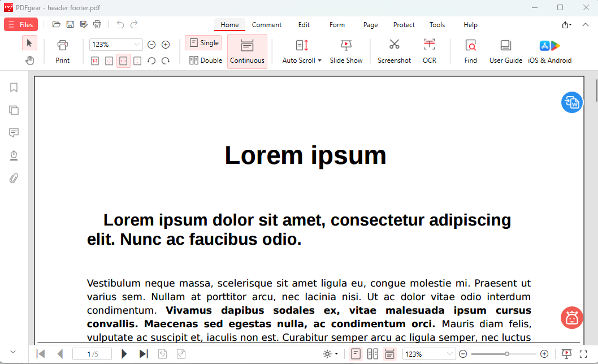Click the status bar zoom slider handle
This screenshot has width=598, height=364.
[507, 354]
